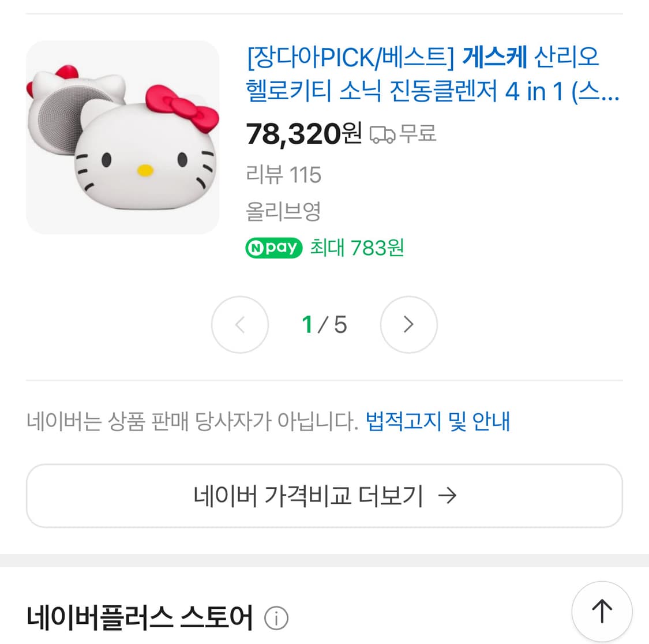Click the arrow icon inside 가격비교 더보기 button
The height and width of the screenshot is (644, 649).
click(449, 495)
